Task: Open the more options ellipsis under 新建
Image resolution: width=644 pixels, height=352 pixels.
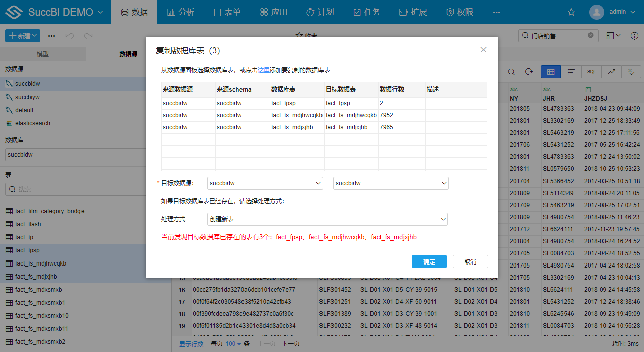Action: point(51,36)
